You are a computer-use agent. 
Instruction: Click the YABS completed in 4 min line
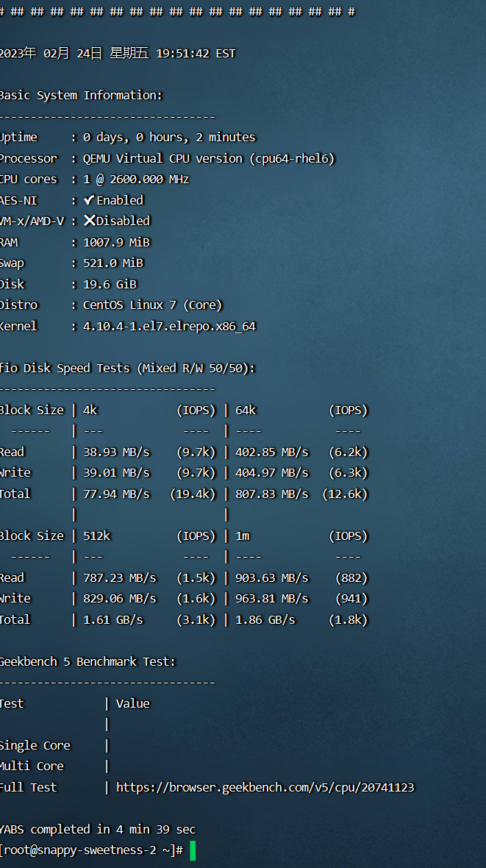pyautogui.click(x=98, y=829)
